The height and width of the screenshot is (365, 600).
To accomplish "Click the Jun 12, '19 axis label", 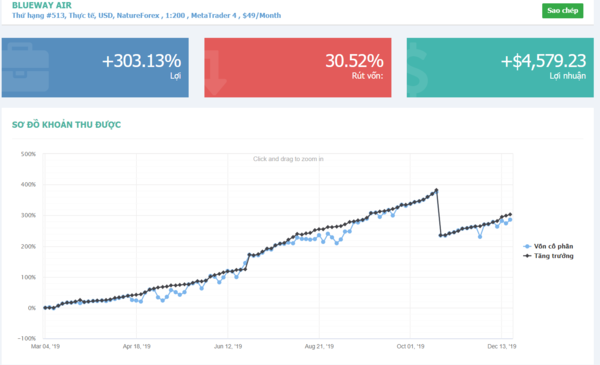I will tap(228, 346).
